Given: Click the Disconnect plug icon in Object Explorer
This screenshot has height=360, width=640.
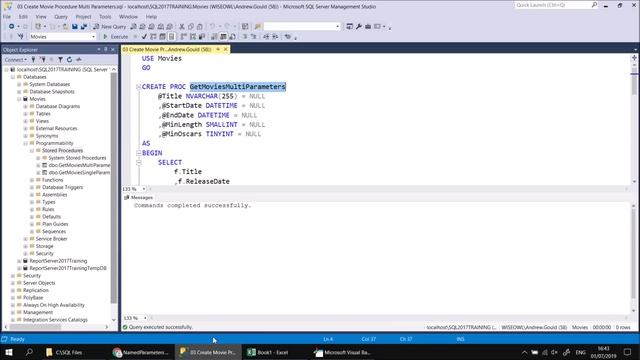Looking at the screenshot, I should click(42, 60).
